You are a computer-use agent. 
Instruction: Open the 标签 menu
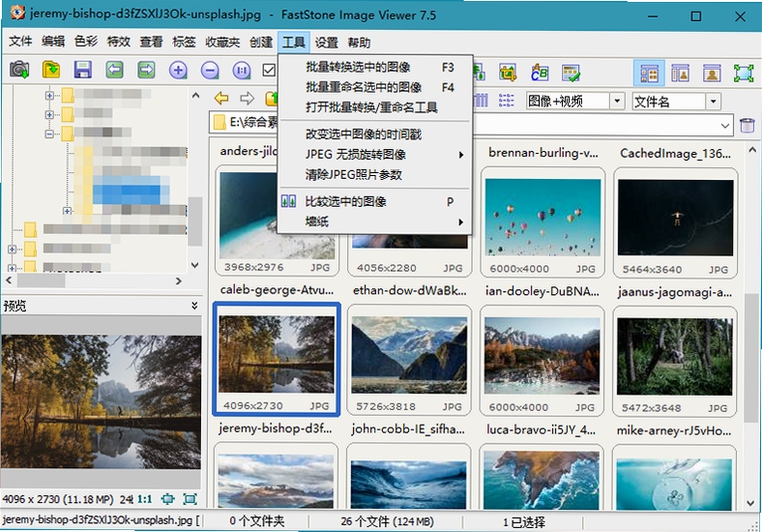184,42
